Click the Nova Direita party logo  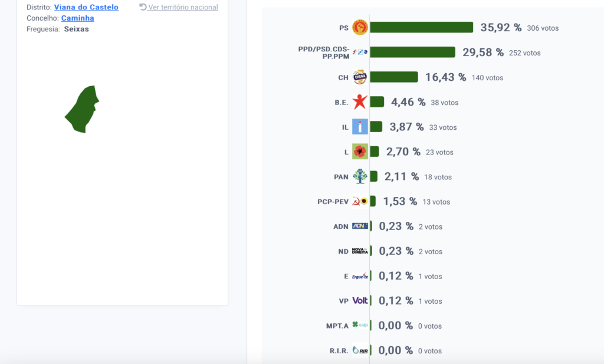(x=360, y=251)
